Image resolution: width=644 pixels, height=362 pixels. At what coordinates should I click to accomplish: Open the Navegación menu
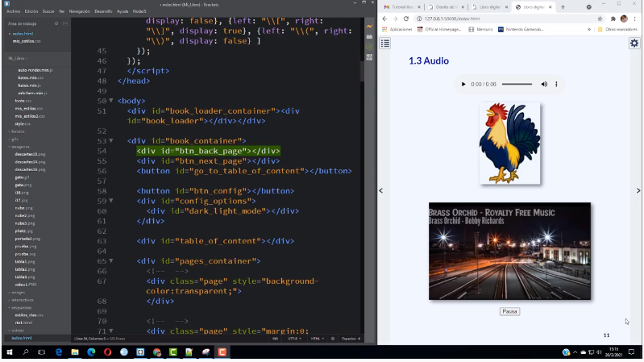79,11
